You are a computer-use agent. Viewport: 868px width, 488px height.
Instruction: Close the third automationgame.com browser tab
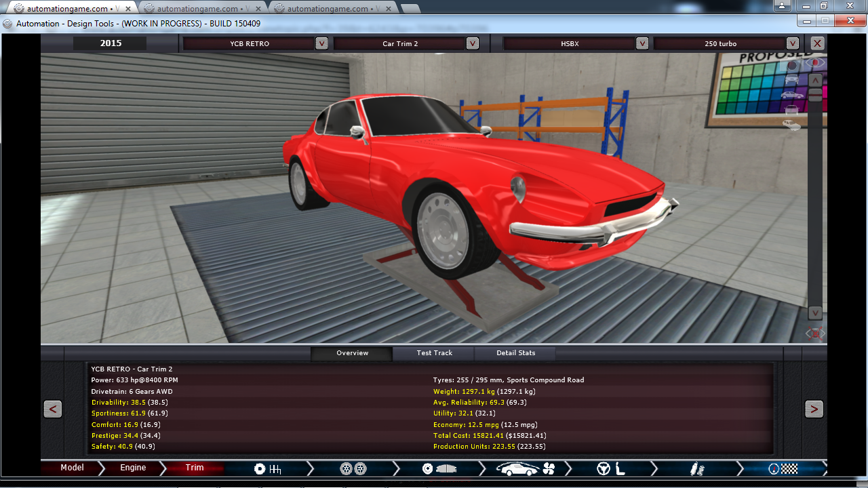(389, 9)
